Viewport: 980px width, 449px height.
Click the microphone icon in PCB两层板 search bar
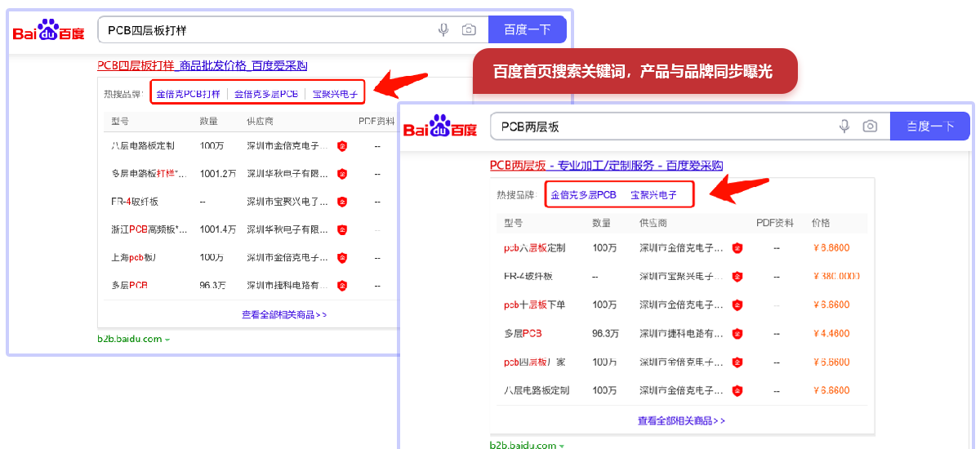pos(844,127)
